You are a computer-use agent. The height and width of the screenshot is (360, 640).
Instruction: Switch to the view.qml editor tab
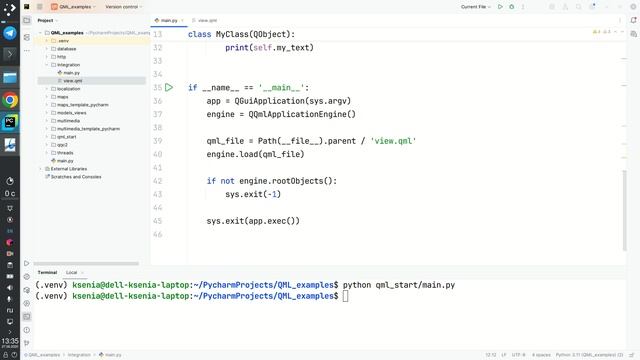pos(204,20)
